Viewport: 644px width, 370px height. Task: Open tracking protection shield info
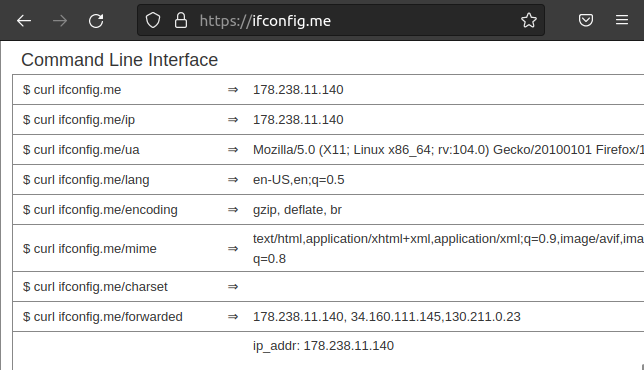(153, 20)
